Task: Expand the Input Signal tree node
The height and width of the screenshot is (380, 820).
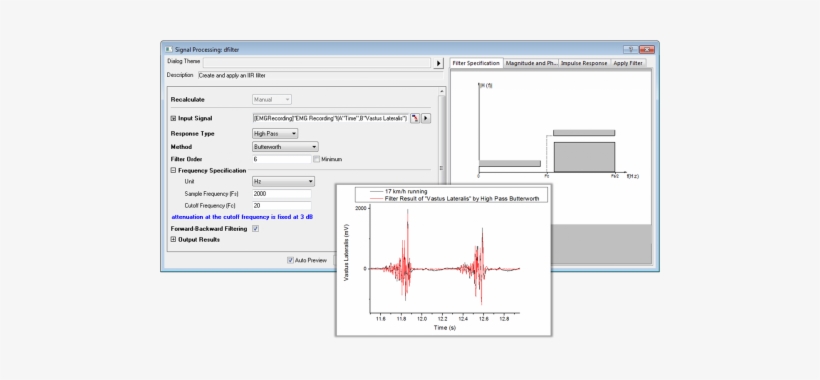Action: (174, 119)
